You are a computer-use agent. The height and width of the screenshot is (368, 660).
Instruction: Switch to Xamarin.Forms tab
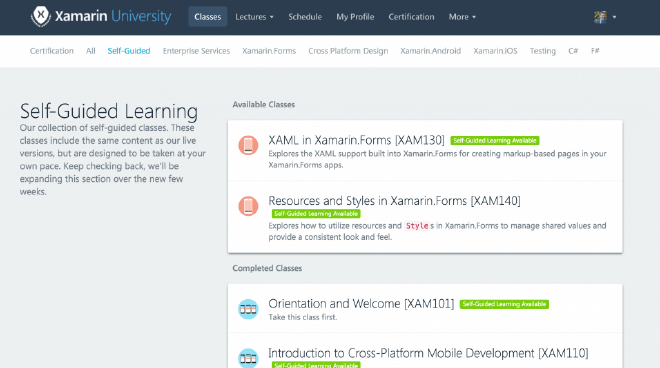(269, 51)
